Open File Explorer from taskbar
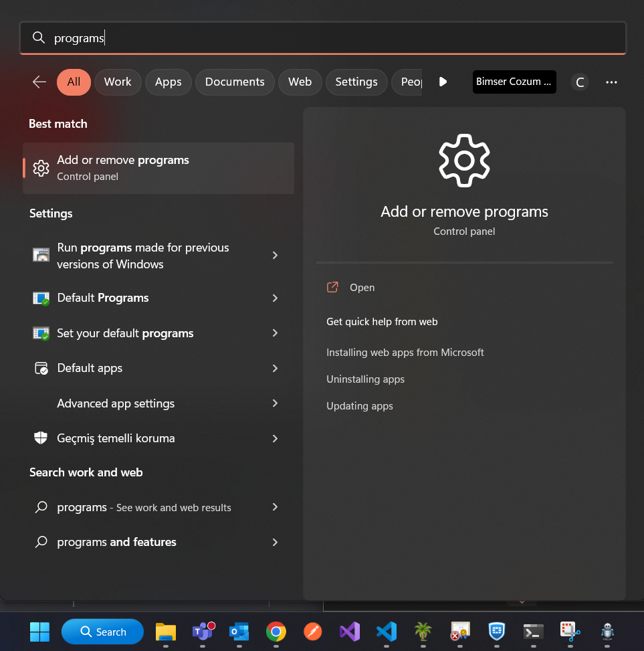 165,631
